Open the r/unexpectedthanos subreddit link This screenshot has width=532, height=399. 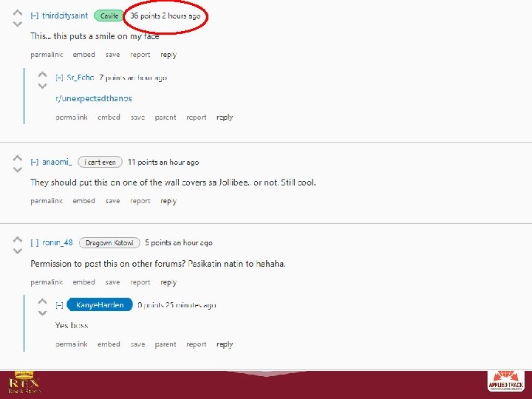94,99
